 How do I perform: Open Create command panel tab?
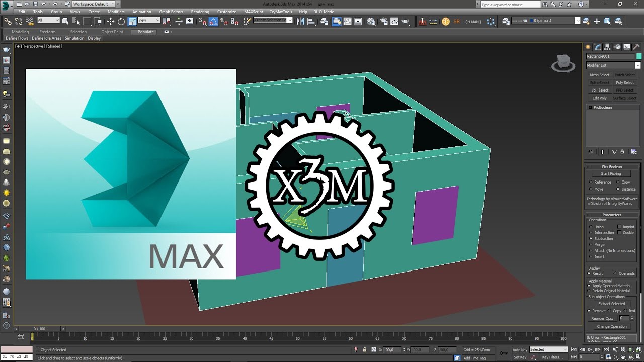pyautogui.click(x=588, y=47)
